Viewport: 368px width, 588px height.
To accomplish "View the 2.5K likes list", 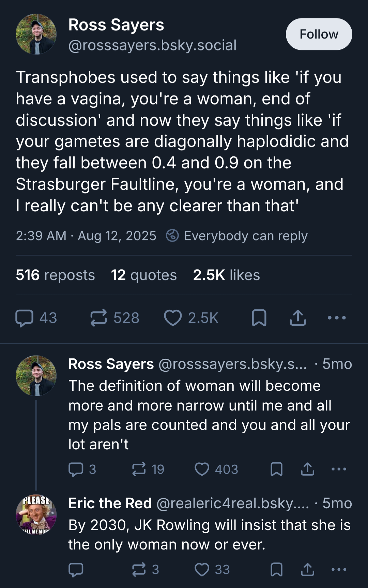I will [226, 275].
